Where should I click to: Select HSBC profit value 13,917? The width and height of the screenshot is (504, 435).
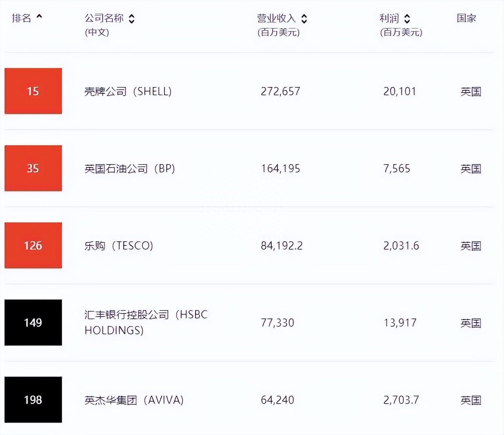point(400,323)
